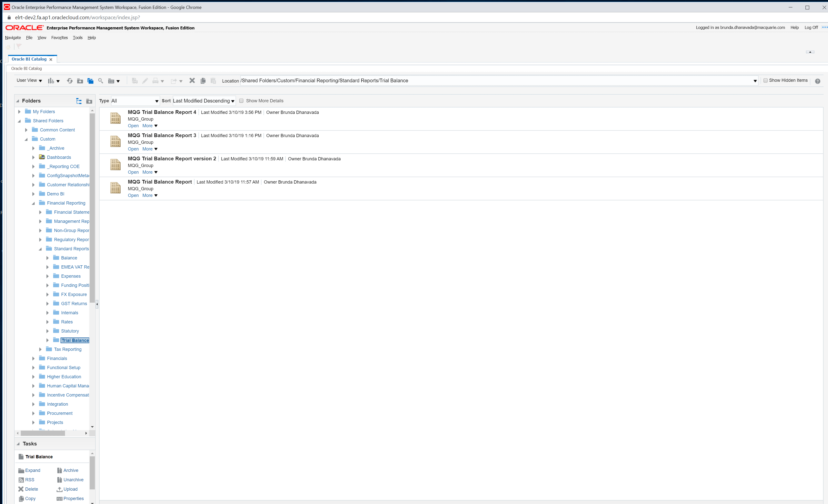This screenshot has height=504, width=828.
Task: Open the Tools menu
Action: click(x=78, y=38)
